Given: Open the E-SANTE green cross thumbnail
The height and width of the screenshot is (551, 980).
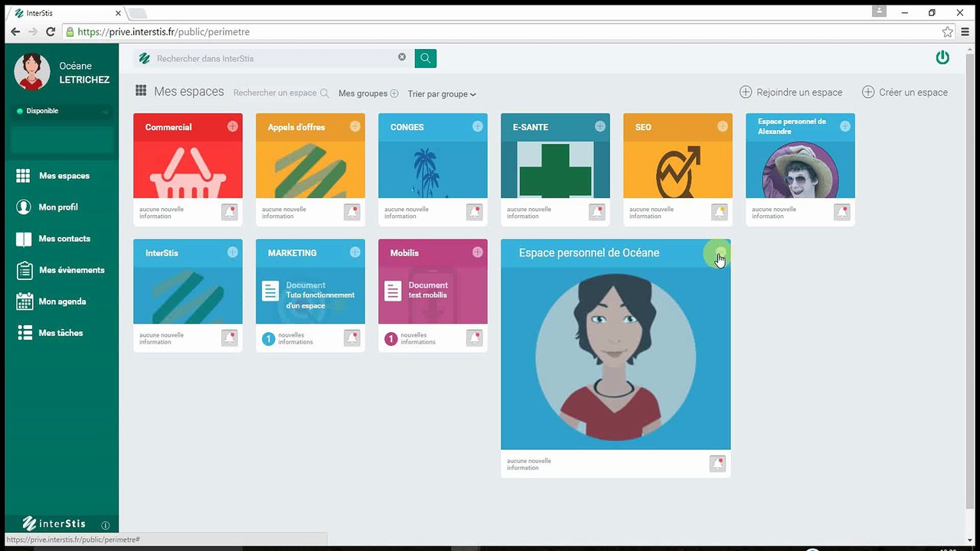Looking at the screenshot, I should [x=555, y=169].
